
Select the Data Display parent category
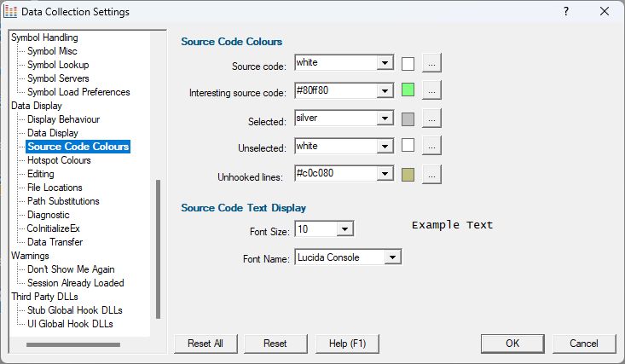[x=37, y=106]
